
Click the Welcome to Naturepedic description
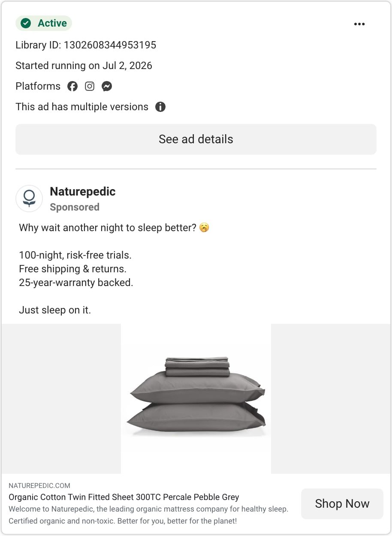pos(148,515)
